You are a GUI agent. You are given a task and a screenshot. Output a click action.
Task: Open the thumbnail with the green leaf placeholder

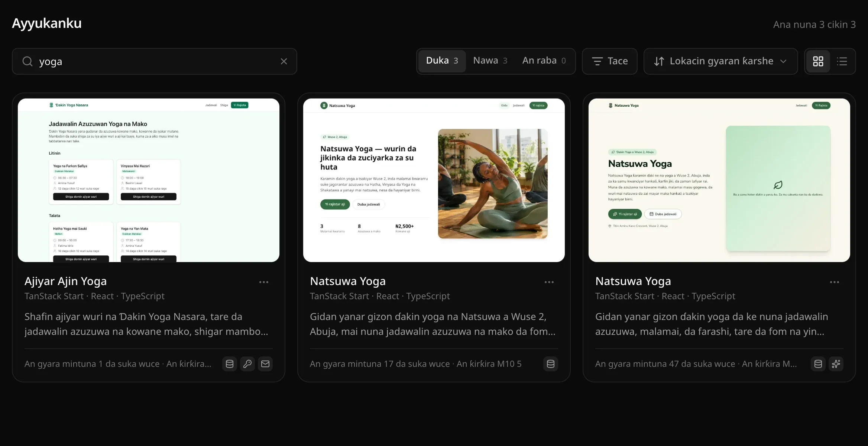tap(719, 180)
